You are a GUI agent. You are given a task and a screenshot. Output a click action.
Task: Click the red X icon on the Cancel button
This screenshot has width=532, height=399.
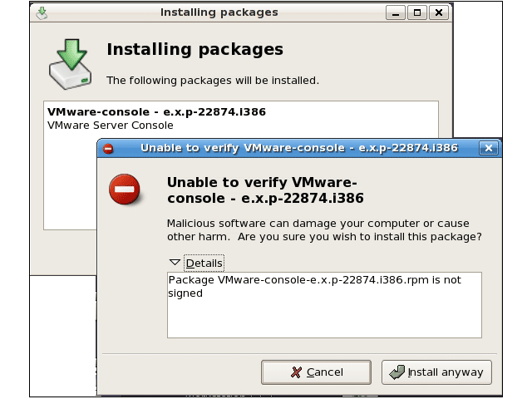pyautogui.click(x=296, y=372)
